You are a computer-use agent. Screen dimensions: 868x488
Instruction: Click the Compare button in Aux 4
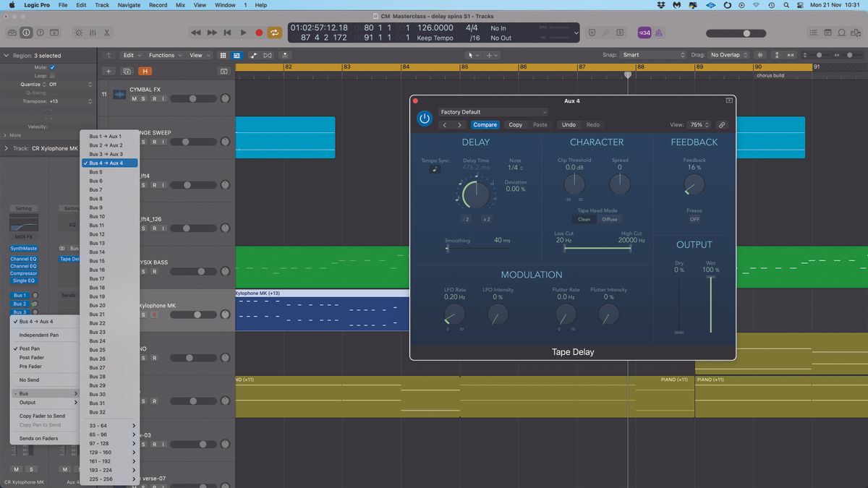485,124
